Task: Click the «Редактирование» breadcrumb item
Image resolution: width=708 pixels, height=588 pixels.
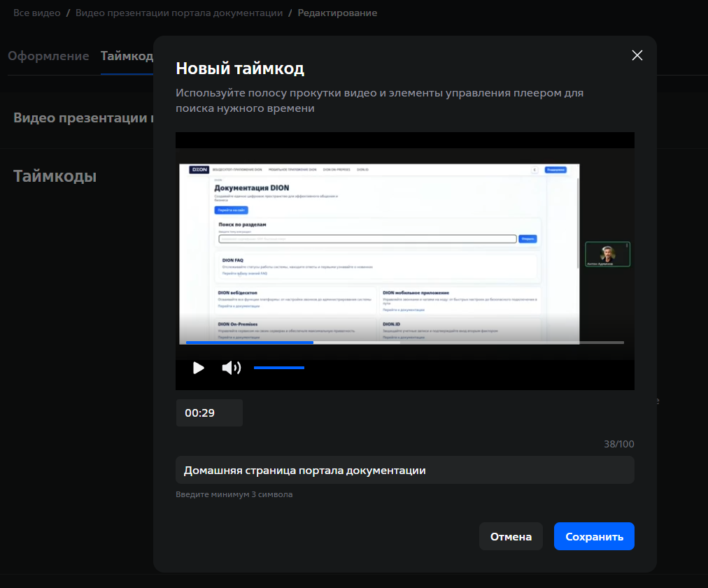Action: [338, 13]
